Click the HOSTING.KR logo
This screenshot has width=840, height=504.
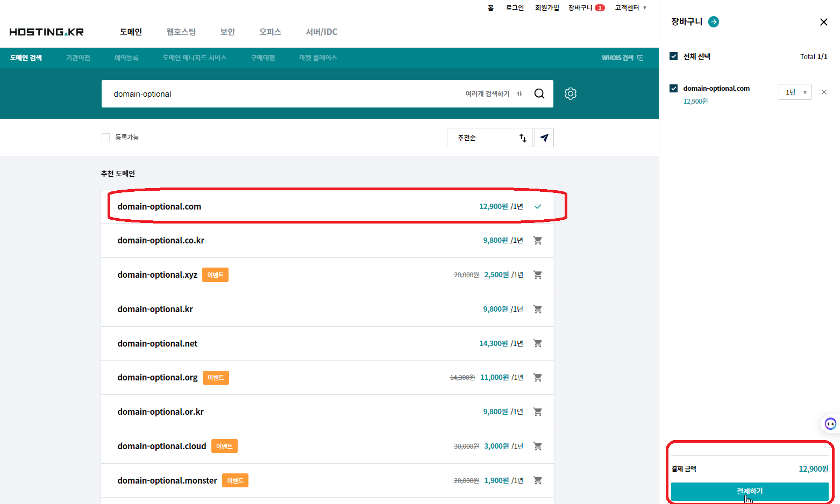tap(46, 32)
